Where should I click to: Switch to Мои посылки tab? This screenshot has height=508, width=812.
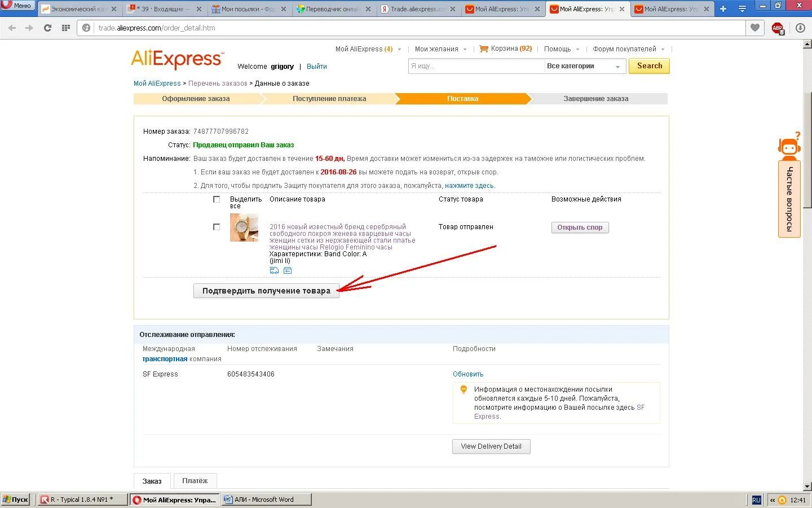point(248,9)
